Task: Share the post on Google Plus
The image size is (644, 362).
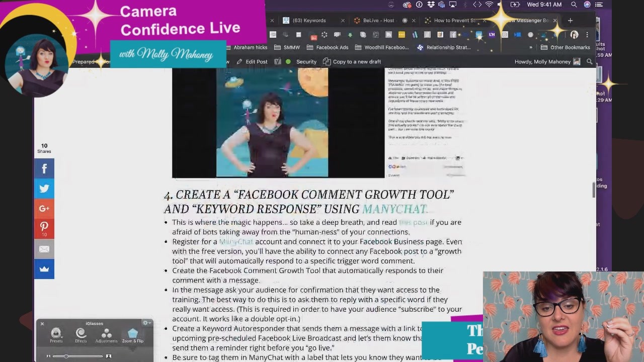Action: [x=44, y=209]
